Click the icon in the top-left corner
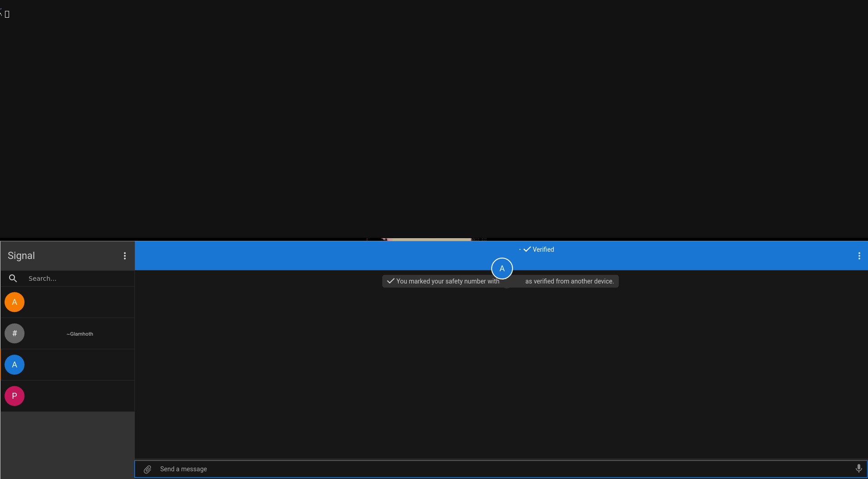This screenshot has width=868, height=479. point(6,14)
